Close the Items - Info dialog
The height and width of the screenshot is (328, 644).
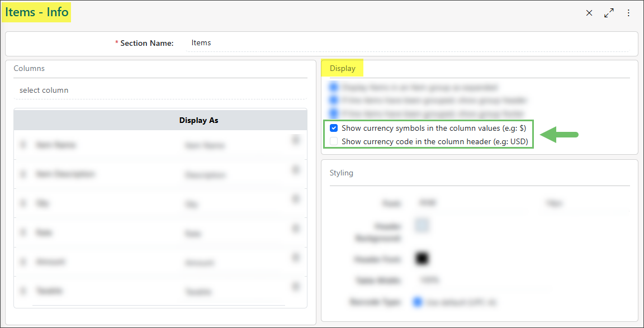pyautogui.click(x=589, y=12)
